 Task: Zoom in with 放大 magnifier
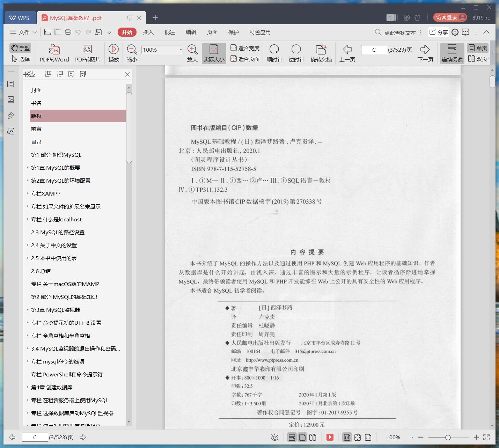coord(192,53)
